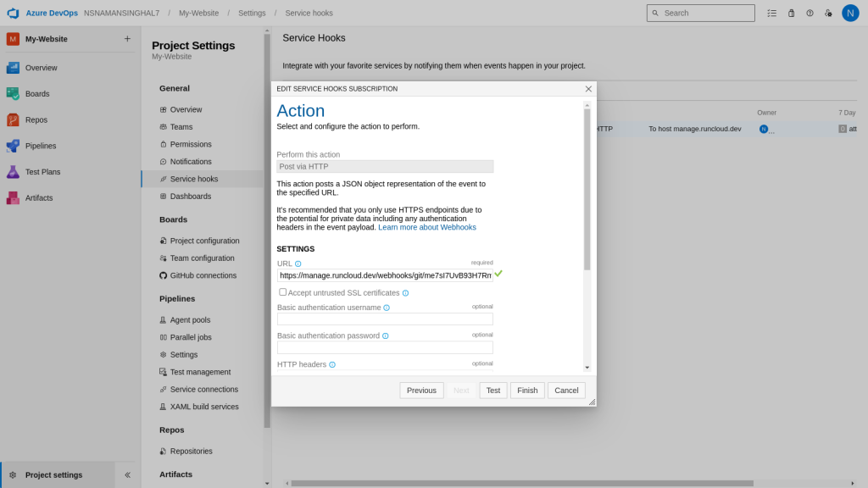Image resolution: width=868 pixels, height=488 pixels.
Task: Click the Test button in dialog
Action: tap(492, 390)
